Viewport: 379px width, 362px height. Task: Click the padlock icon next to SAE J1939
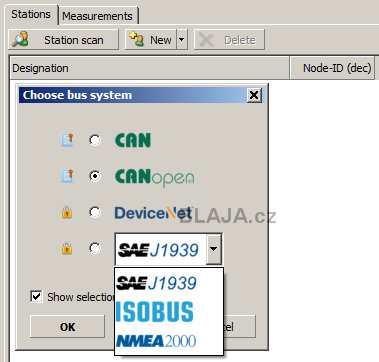67,248
